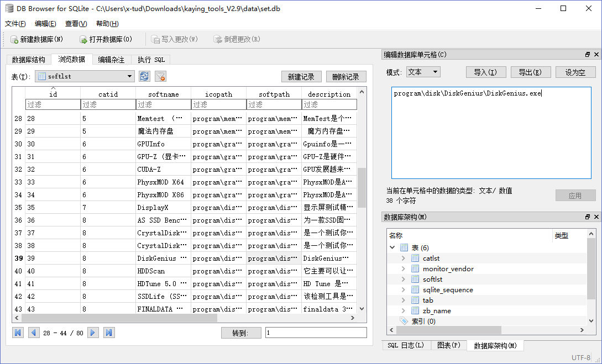This screenshot has width=602, height=364.
Task: Click the data table's vertical scrollbar
Action: coord(362,188)
